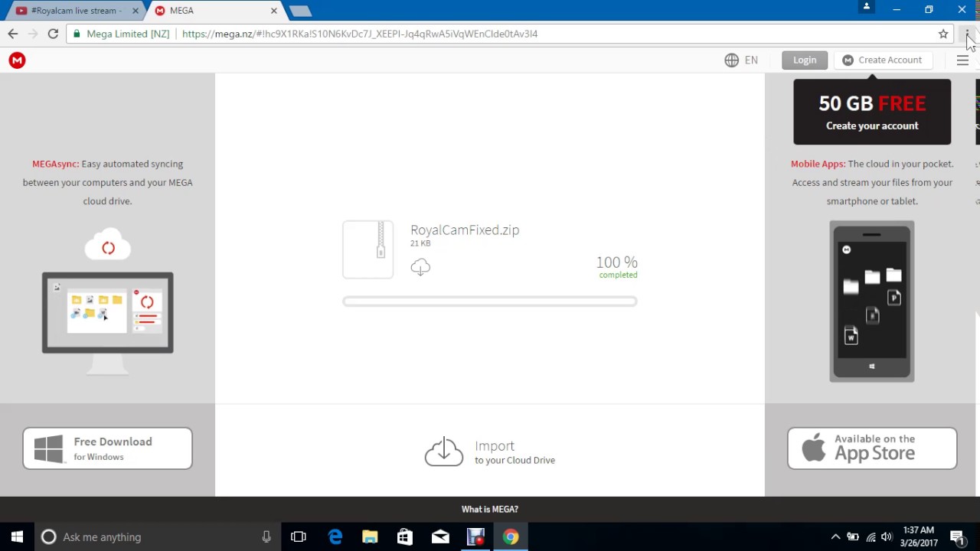Screen dimensions: 980x551
Task: Click the 100 % completed text
Action: pyautogui.click(x=617, y=267)
